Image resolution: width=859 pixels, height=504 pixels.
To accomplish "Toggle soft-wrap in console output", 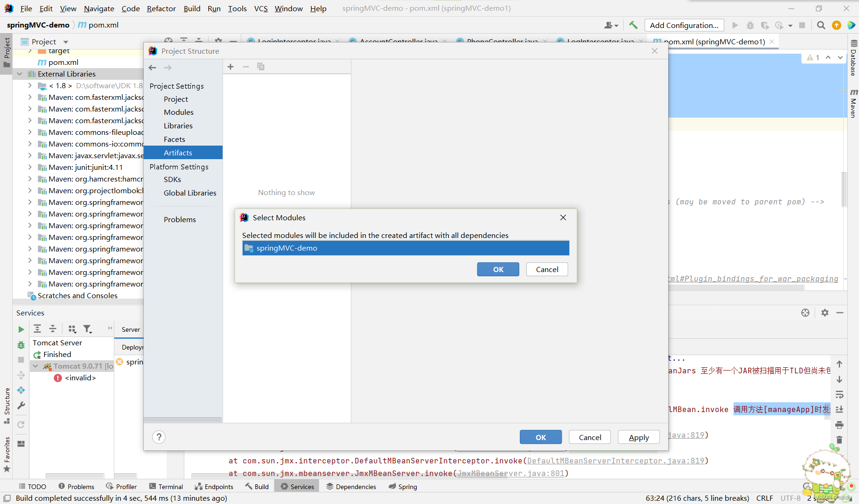I will 839,395.
